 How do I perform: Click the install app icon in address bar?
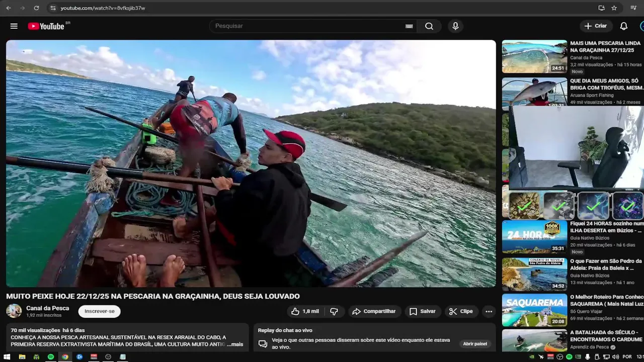click(x=601, y=8)
